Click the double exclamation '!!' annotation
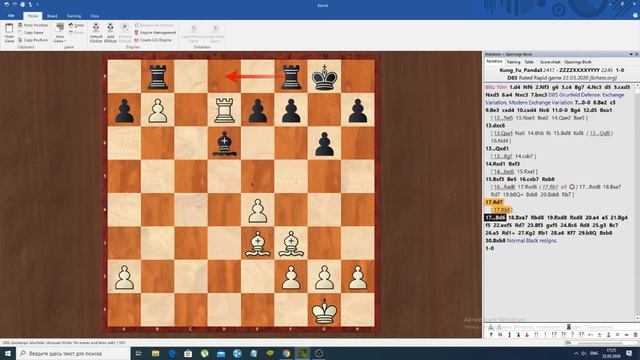 (536, 335)
